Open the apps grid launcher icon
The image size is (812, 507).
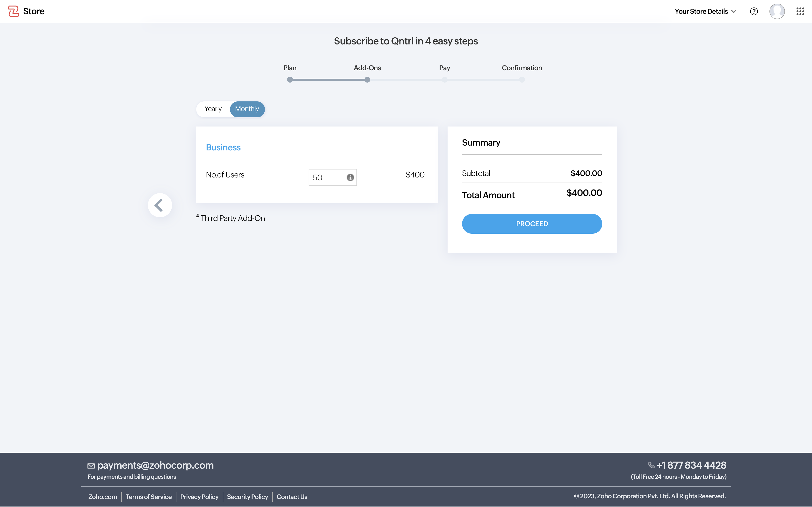(x=800, y=11)
